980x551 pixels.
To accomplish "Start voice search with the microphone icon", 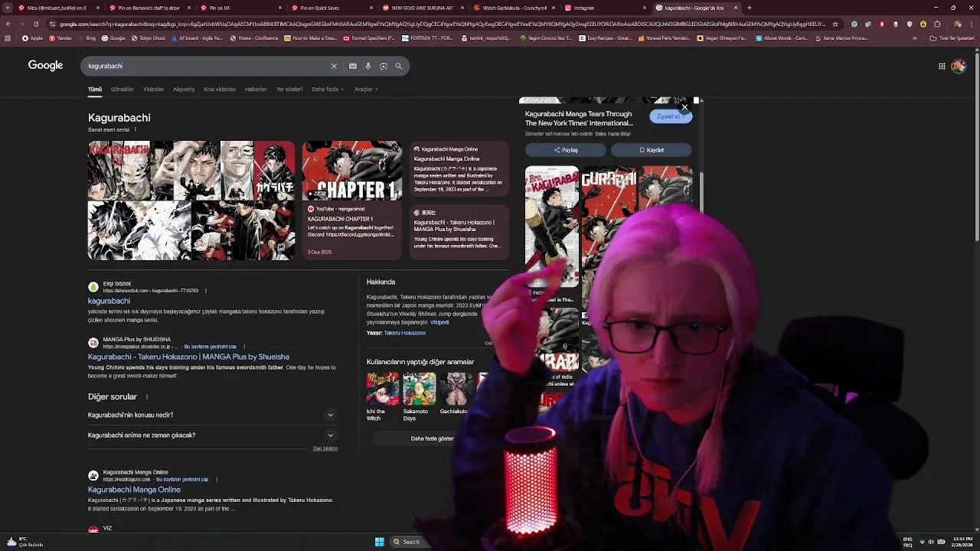I will 368,67.
